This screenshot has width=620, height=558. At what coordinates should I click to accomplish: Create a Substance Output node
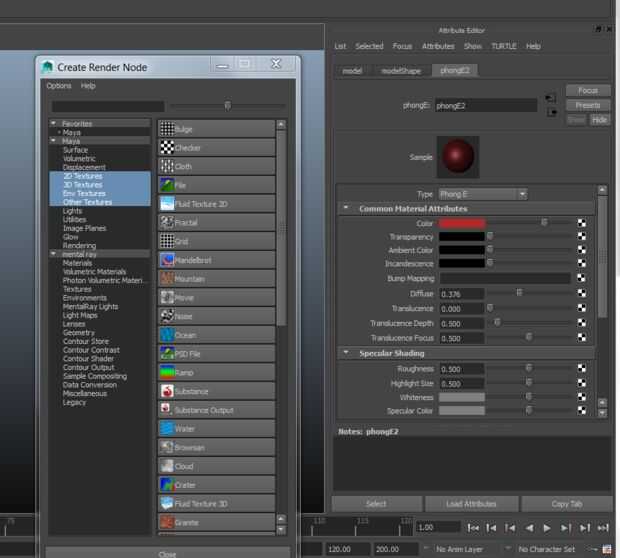point(216,410)
